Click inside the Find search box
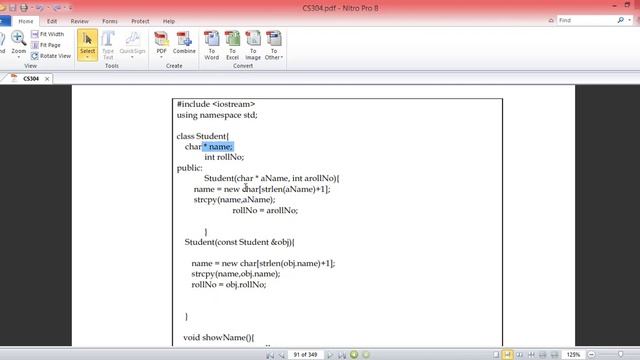Image resolution: width=640 pixels, height=360 pixels. coord(587,20)
